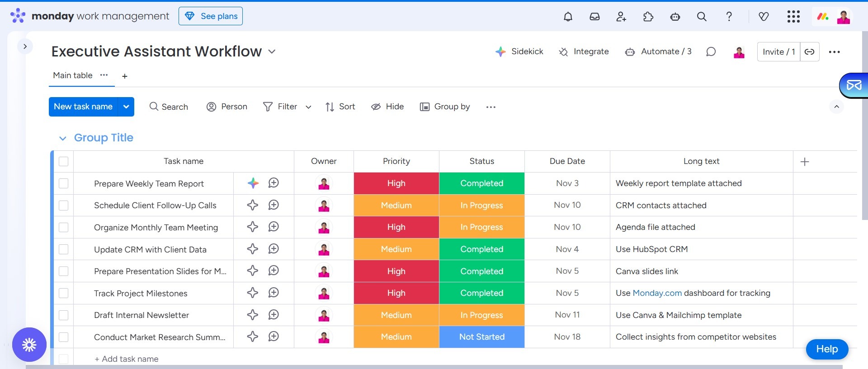Expand the board title dropdown chevron
The width and height of the screenshot is (868, 369).
272,51
